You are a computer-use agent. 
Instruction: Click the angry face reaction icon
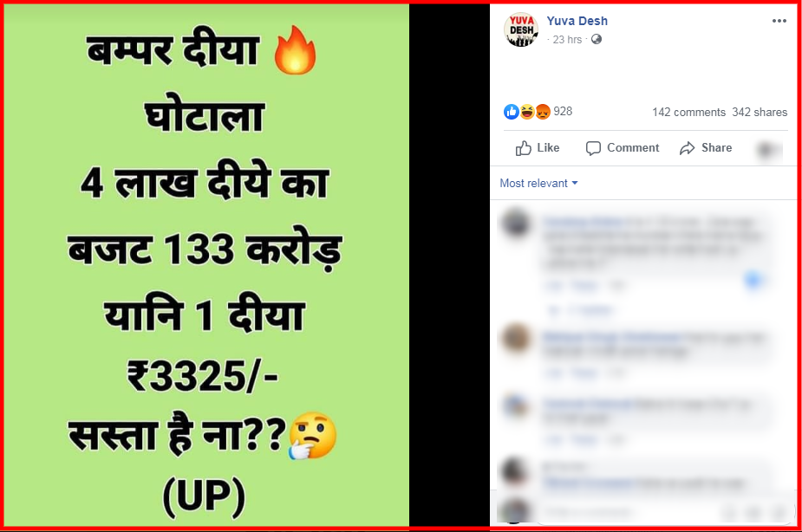[543, 112]
